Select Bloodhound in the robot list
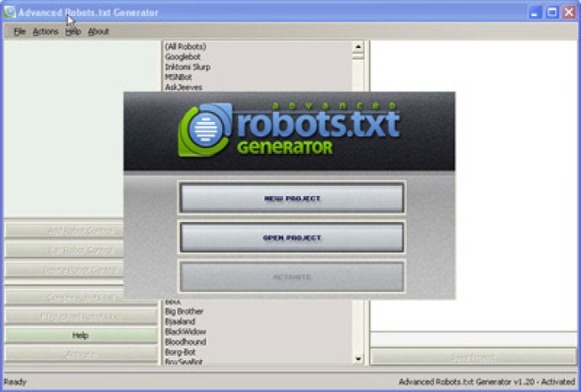581x392 pixels. coord(185,342)
